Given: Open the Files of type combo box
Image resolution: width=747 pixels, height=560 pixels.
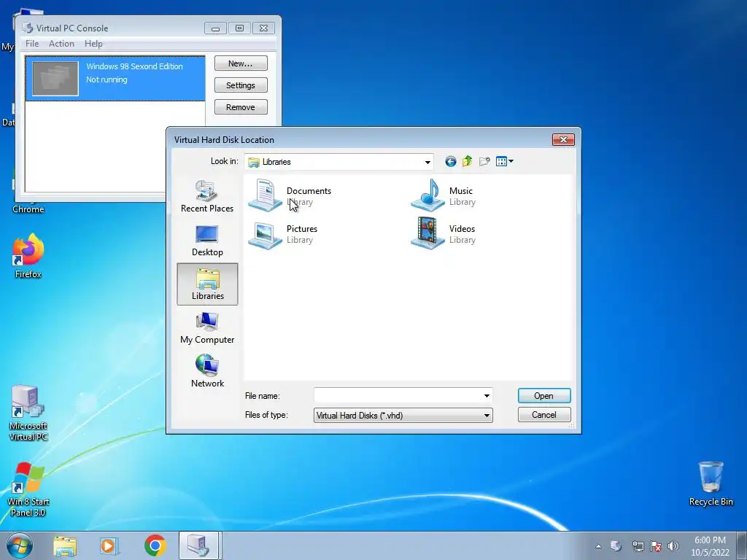Looking at the screenshot, I should click(x=403, y=415).
